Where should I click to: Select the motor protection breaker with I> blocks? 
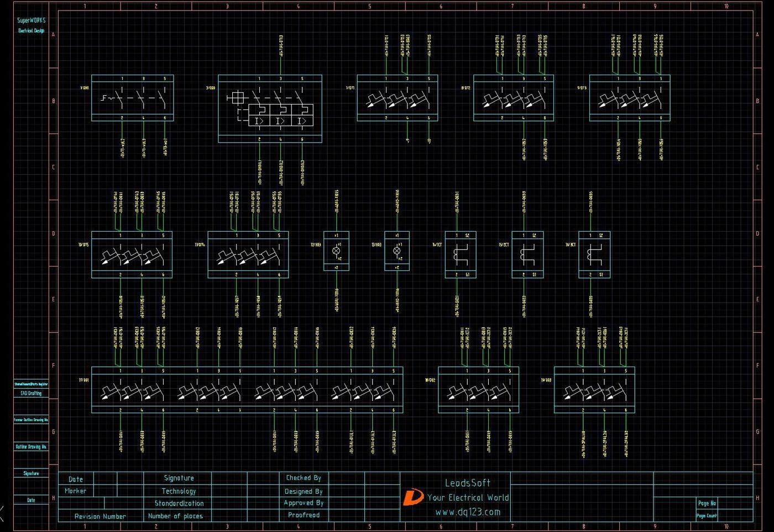tap(270, 109)
